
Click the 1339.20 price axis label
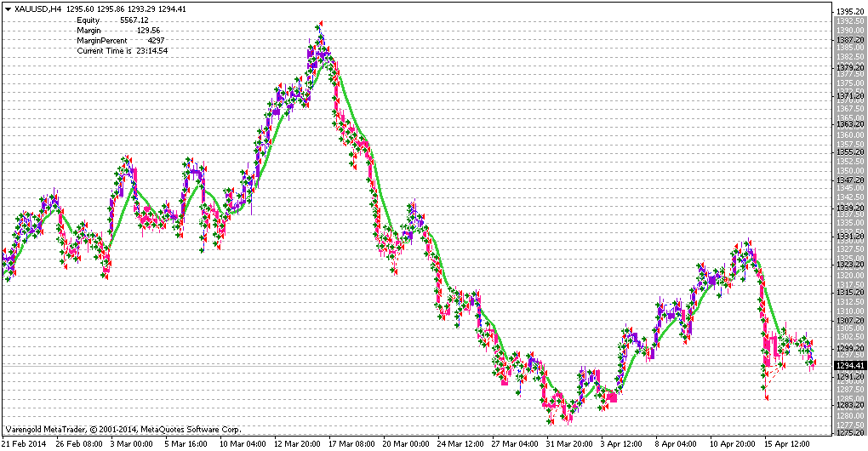point(850,208)
